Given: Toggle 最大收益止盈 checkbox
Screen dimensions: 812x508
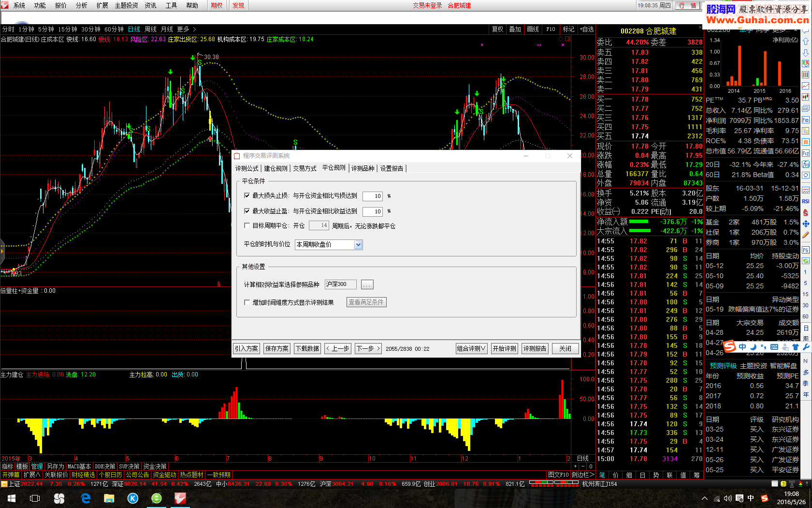Looking at the screenshot, I should tap(247, 211).
